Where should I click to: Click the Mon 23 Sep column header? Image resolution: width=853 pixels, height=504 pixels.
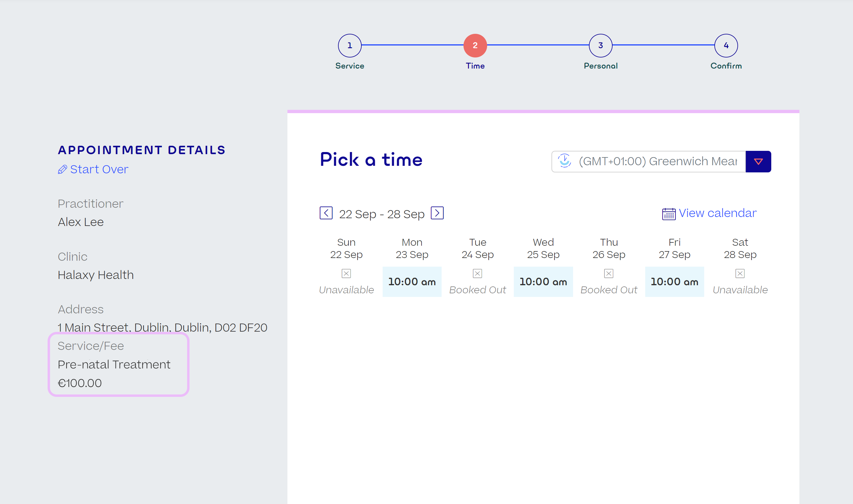coord(412,248)
